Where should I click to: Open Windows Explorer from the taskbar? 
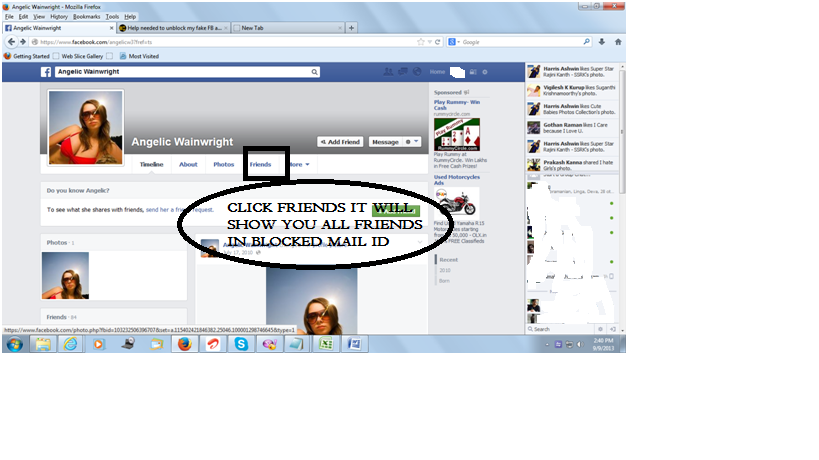tap(43, 344)
